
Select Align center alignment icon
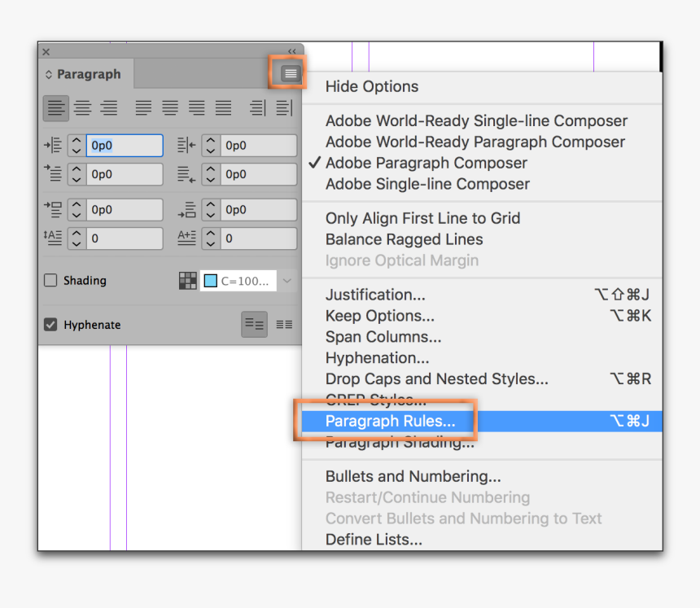coord(82,108)
